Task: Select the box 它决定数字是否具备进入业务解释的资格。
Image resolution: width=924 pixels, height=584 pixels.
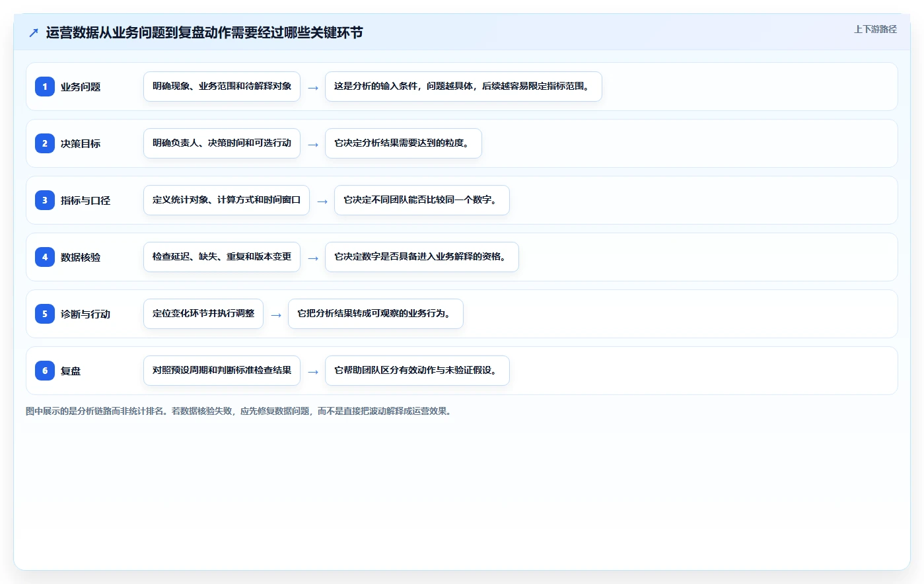Action: [422, 257]
